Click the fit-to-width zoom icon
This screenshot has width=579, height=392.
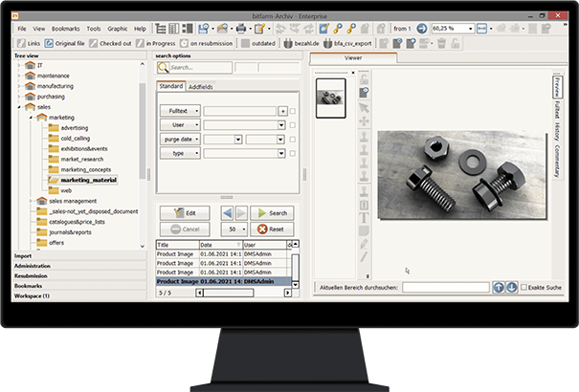click(481, 29)
